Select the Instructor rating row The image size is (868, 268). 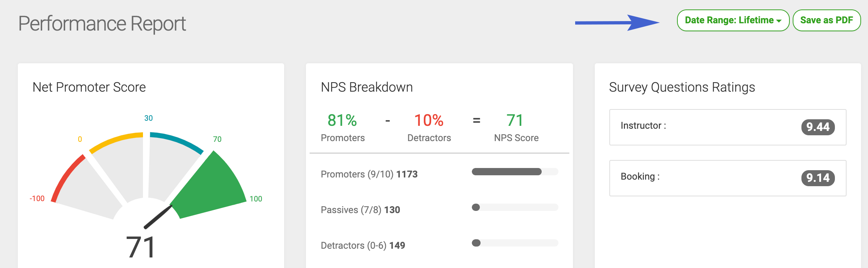coord(728,127)
